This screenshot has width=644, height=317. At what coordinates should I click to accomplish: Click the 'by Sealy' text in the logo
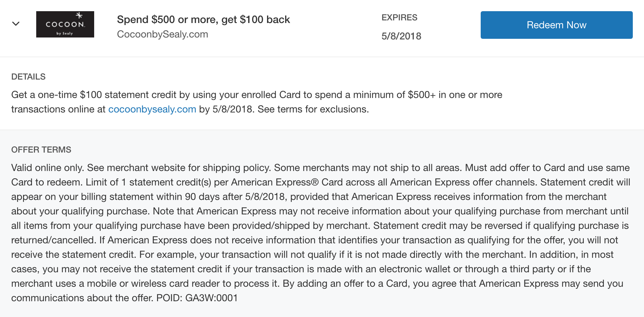[x=65, y=33]
